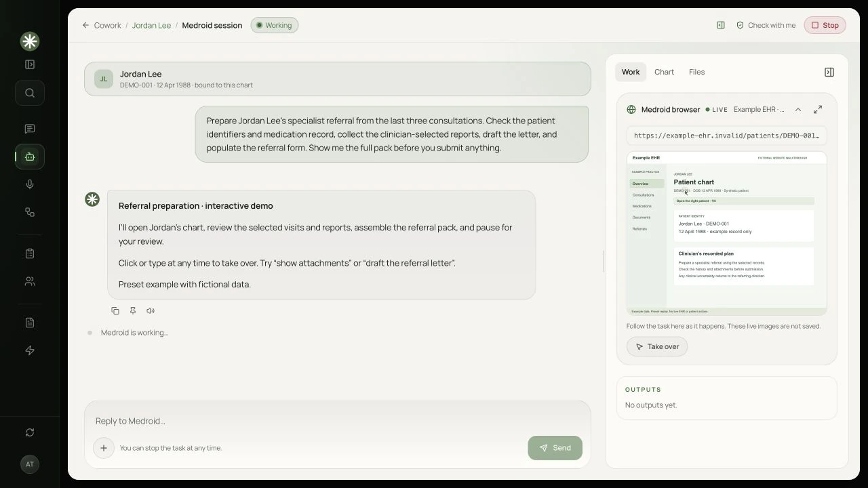
Task: Copy the Medroid message with copy icon
Action: coord(115,310)
